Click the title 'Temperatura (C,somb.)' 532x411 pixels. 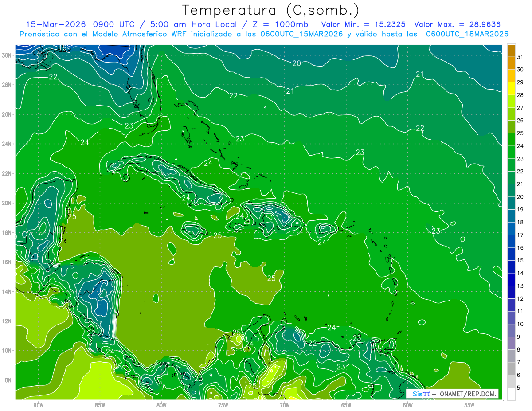pyautogui.click(x=270, y=10)
